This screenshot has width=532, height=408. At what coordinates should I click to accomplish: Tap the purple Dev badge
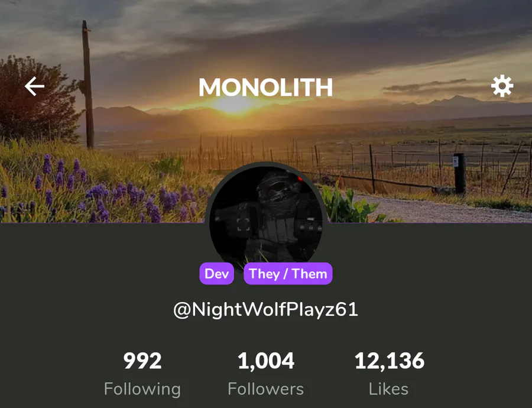pyautogui.click(x=216, y=274)
